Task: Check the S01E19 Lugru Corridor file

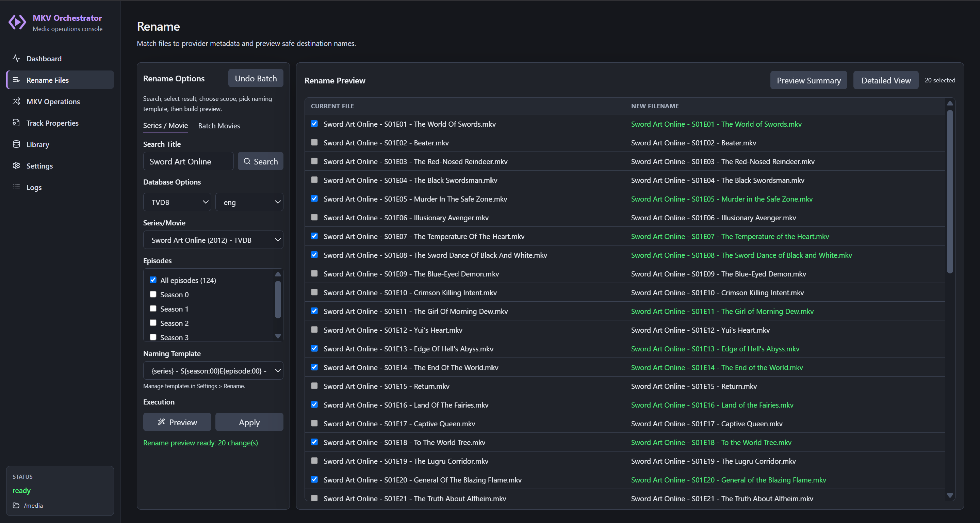Action: point(314,461)
